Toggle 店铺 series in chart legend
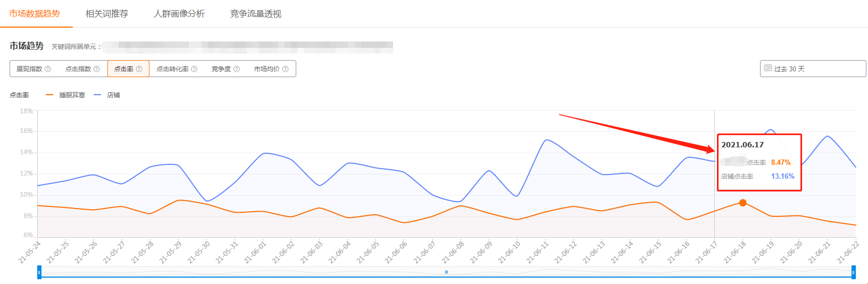 pos(107,95)
